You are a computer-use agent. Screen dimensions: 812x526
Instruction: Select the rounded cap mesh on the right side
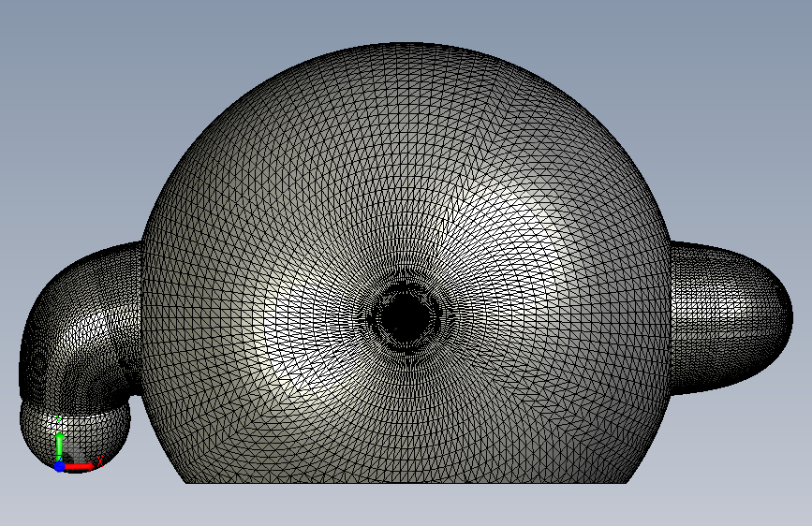[731, 317]
